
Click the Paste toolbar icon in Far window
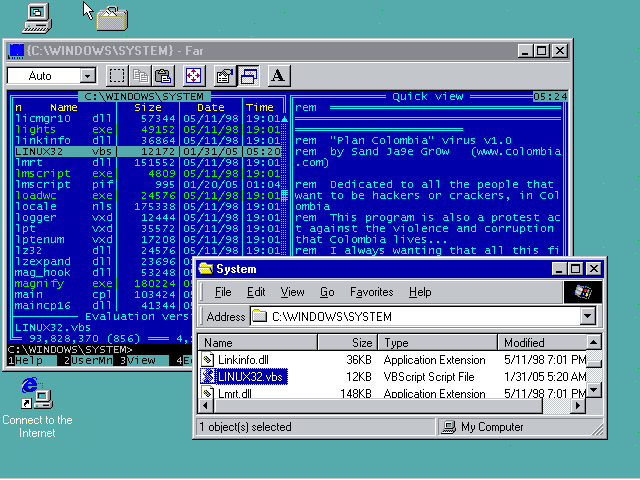tap(163, 76)
